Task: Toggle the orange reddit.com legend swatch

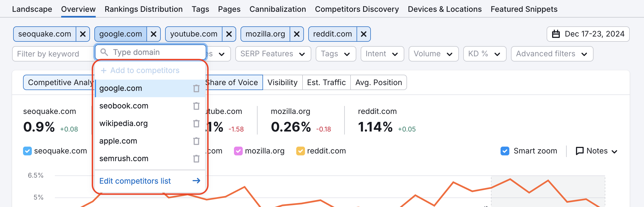Action: 301,151
